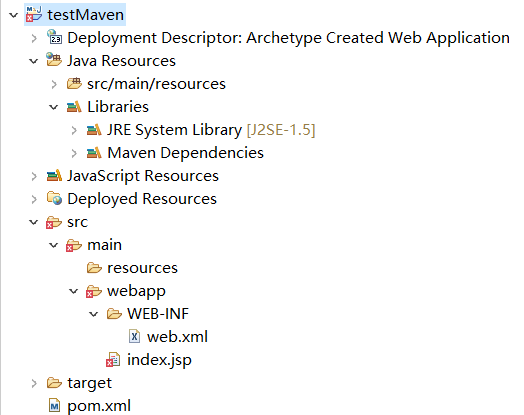Select the Libraries label
Image resolution: width=524 pixels, height=415 pixels.
tap(118, 107)
